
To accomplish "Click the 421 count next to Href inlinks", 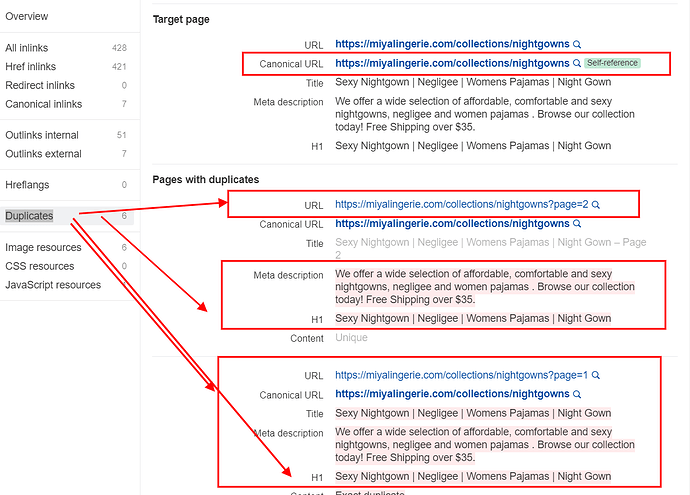I will (119, 67).
